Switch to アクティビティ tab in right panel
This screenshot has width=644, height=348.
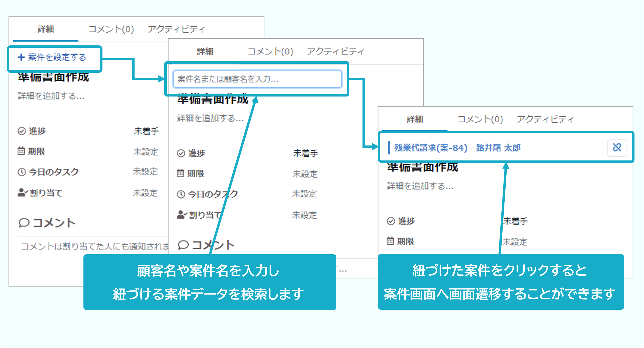coord(545,119)
